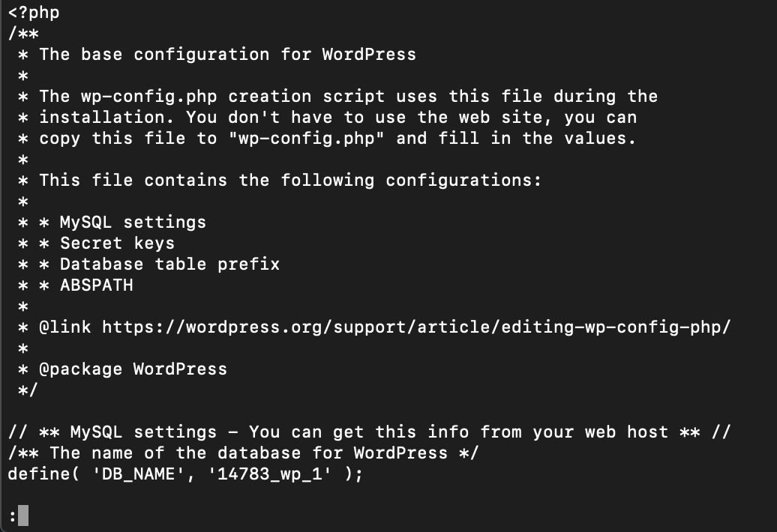Click the opening /** comment marker

click(23, 33)
